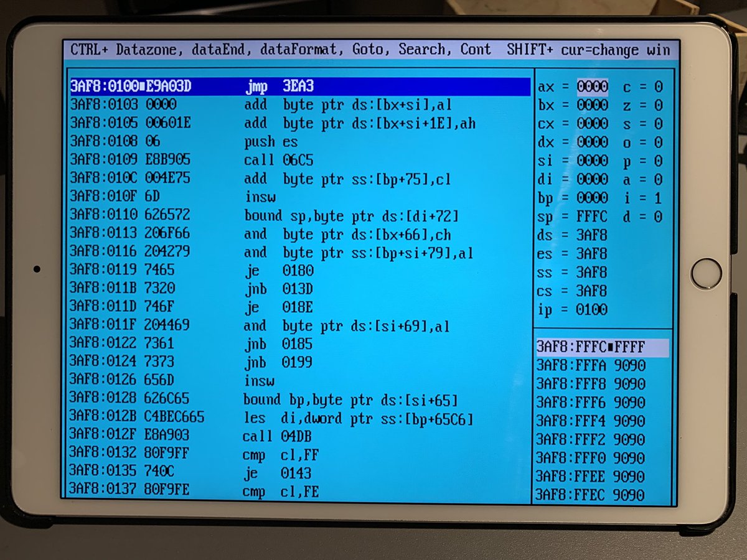Toggle the auxiliary flag a = 0
This screenshot has height=560, width=747.
pos(644,180)
